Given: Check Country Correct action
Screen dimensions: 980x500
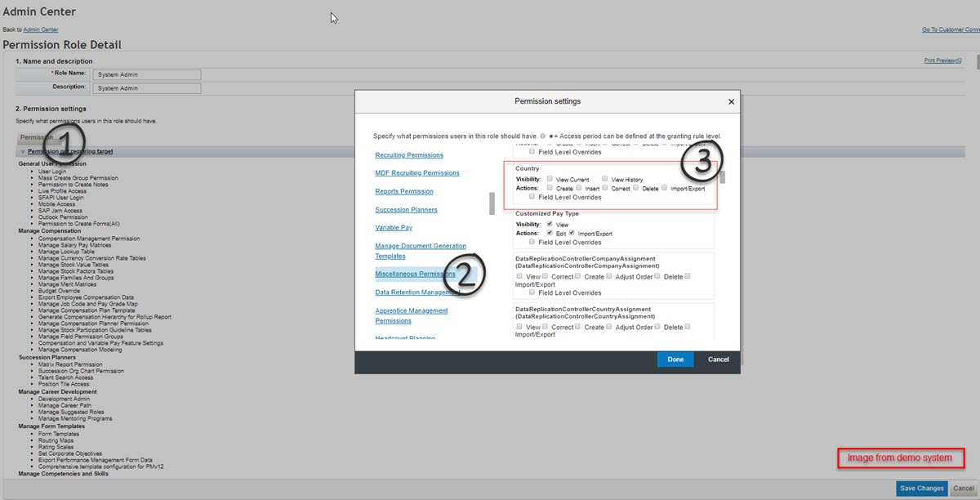Looking at the screenshot, I should tap(605, 187).
